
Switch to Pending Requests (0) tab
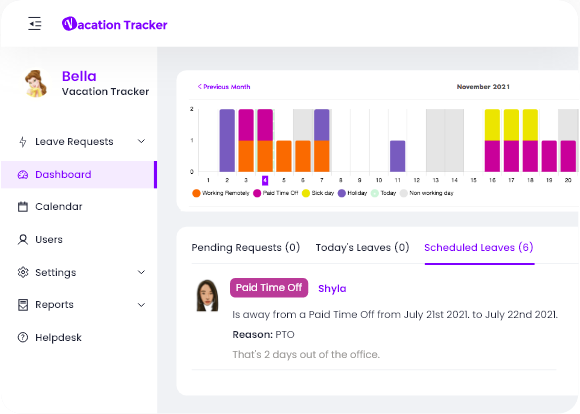[246, 248]
